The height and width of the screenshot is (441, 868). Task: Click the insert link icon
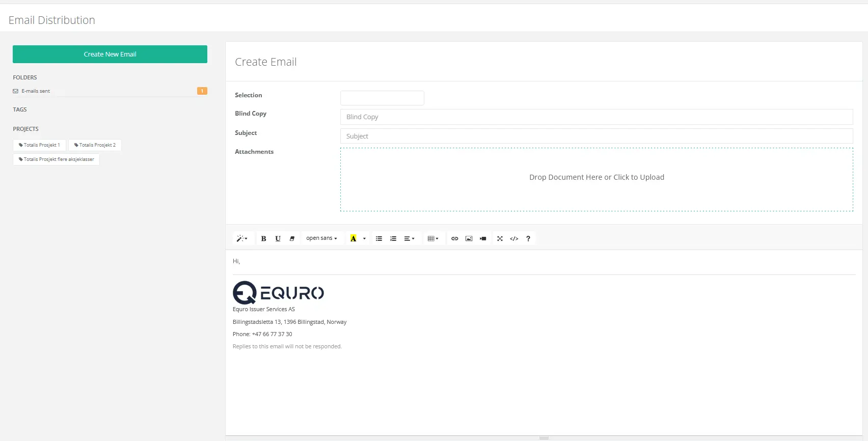455,238
